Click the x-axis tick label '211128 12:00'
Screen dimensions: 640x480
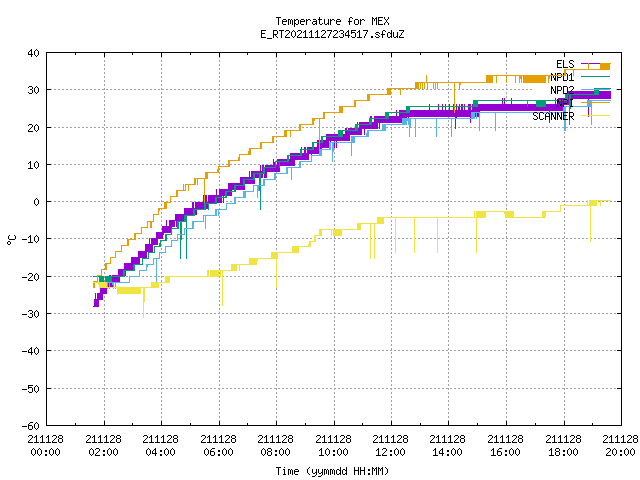coord(391,445)
